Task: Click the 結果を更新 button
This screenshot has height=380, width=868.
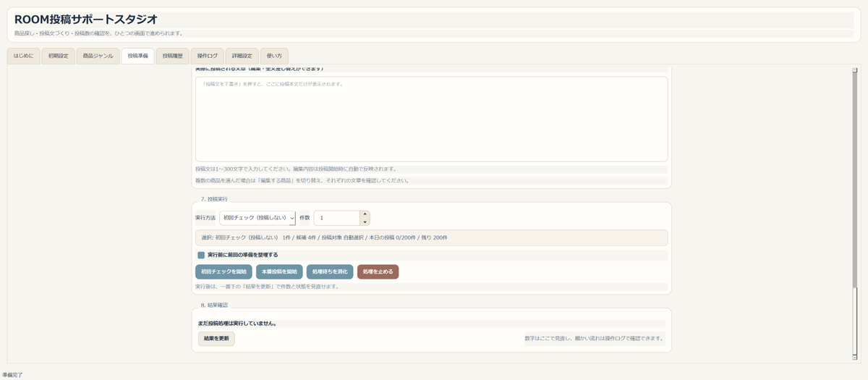Action: [216, 338]
